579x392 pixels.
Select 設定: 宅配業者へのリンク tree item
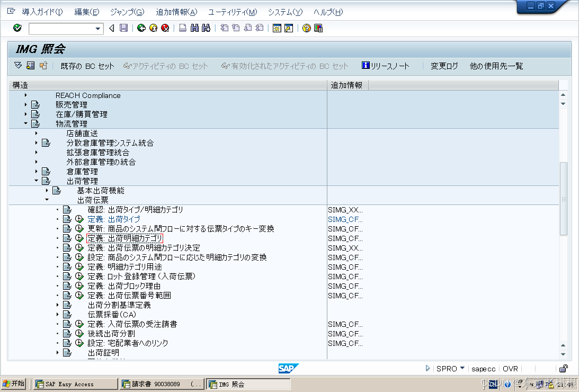click(128, 343)
